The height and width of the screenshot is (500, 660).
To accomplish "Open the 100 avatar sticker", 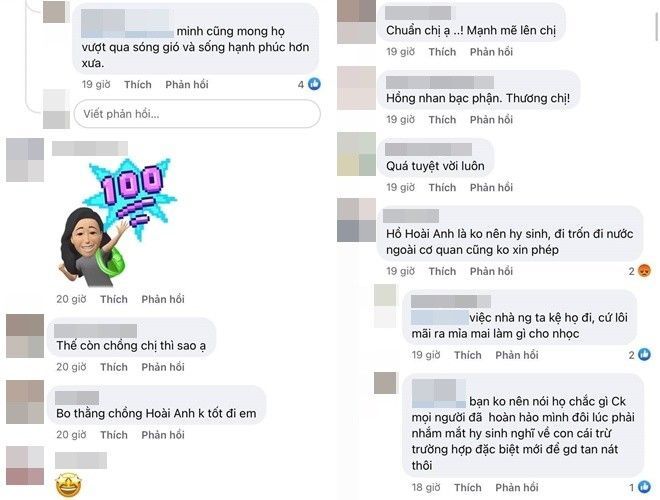I will [117, 222].
